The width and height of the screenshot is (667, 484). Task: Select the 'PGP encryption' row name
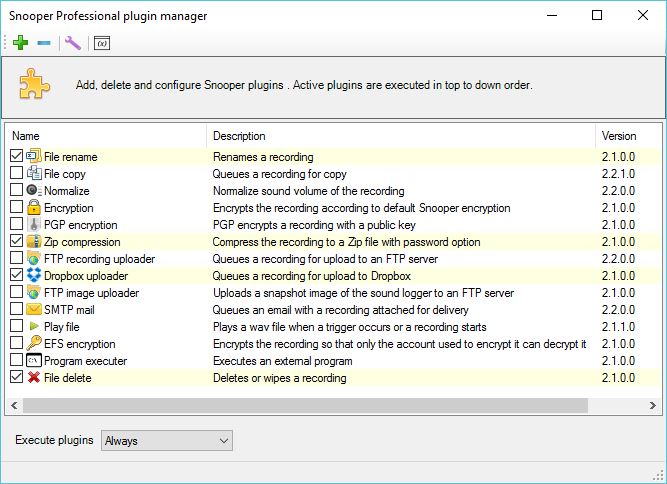click(x=80, y=225)
